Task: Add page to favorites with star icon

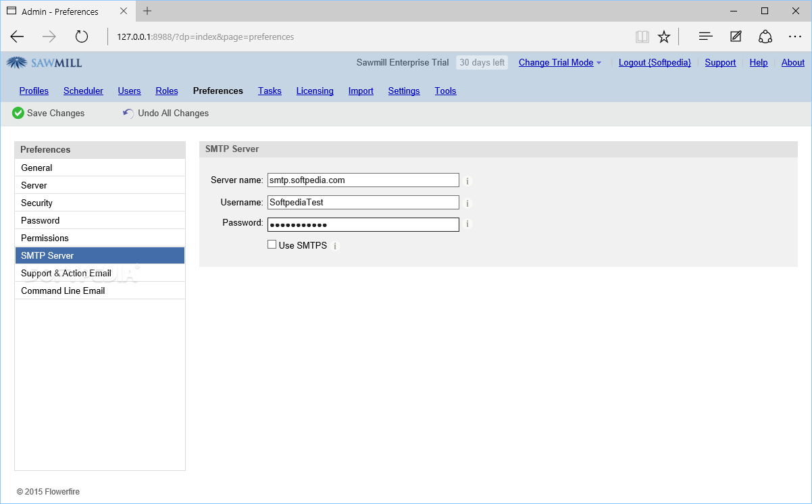Action: click(664, 36)
